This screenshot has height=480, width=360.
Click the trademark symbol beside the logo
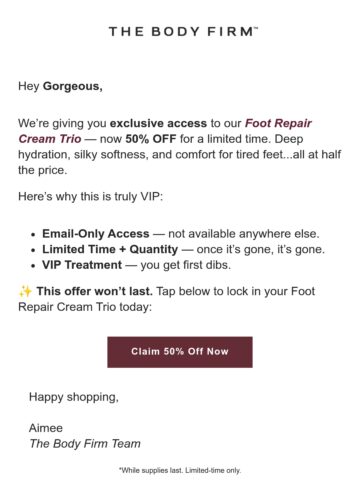pos(256,28)
